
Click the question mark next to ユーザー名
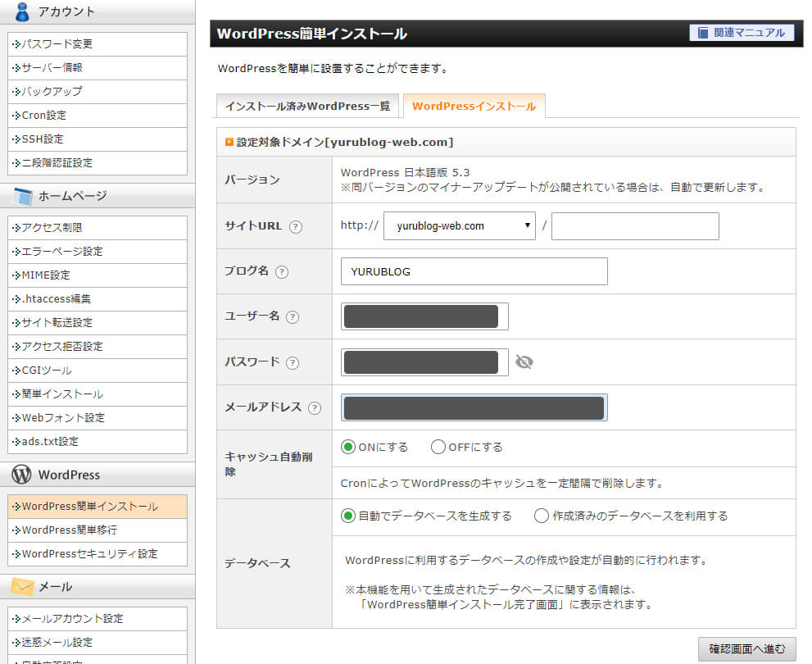[293, 317]
